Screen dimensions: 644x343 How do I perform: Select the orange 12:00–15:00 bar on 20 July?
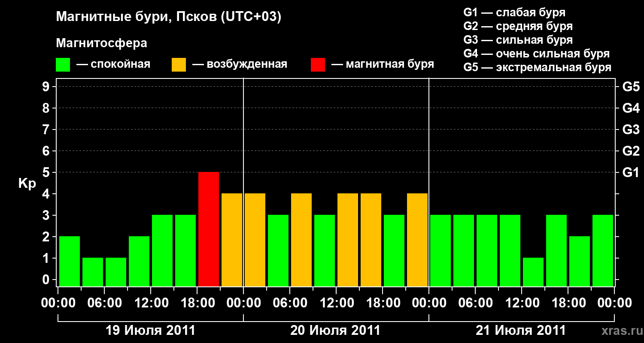coord(348,240)
